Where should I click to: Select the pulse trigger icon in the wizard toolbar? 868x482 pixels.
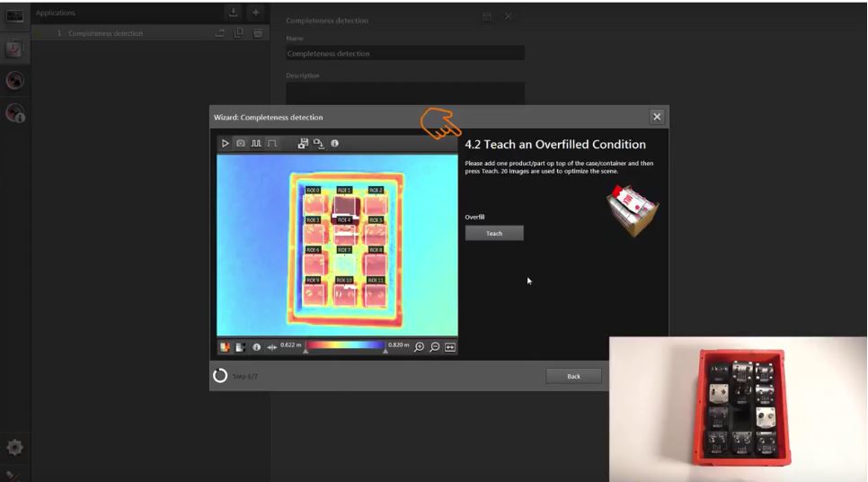(x=255, y=144)
